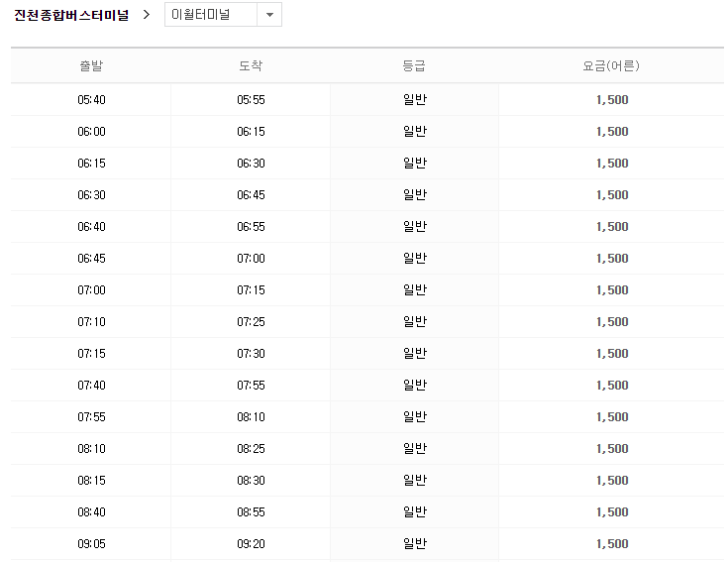Click the 07:00 arrival time cell
Screen dimensions: 728x562
(x=251, y=259)
